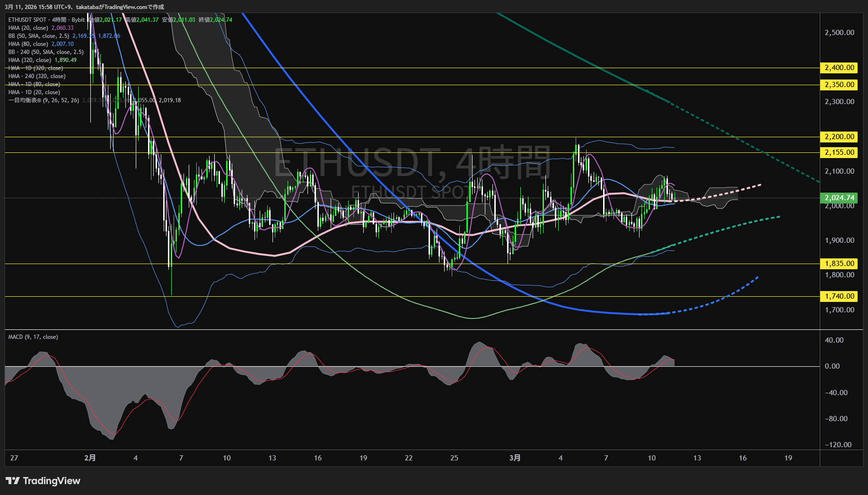Image resolution: width=868 pixels, height=495 pixels.
Task: Select the BB · 240 (50, SMA, close, 2.5) label
Action: [46, 52]
